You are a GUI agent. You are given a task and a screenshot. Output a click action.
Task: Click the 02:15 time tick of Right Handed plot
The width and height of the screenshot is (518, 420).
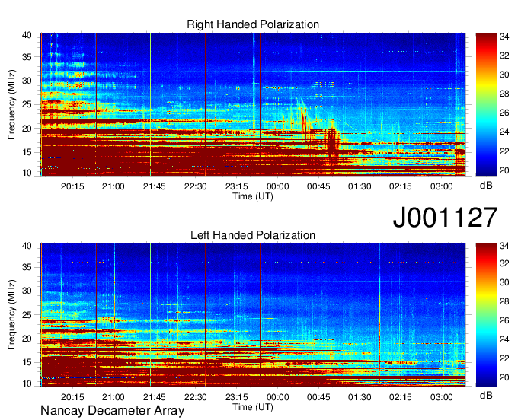click(x=401, y=186)
